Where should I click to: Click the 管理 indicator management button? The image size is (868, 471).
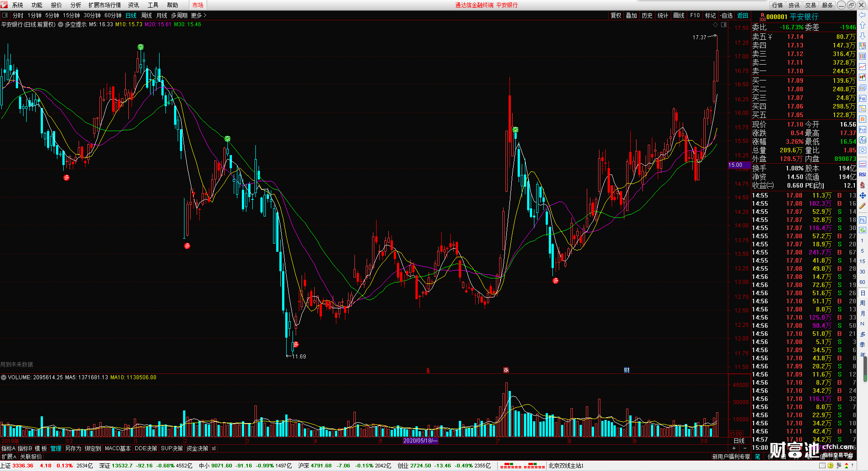(x=56, y=448)
